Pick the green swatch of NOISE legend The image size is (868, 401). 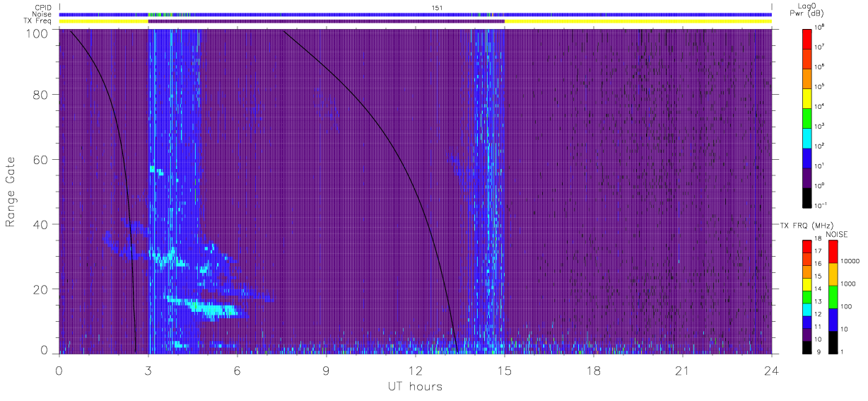pyautogui.click(x=833, y=296)
